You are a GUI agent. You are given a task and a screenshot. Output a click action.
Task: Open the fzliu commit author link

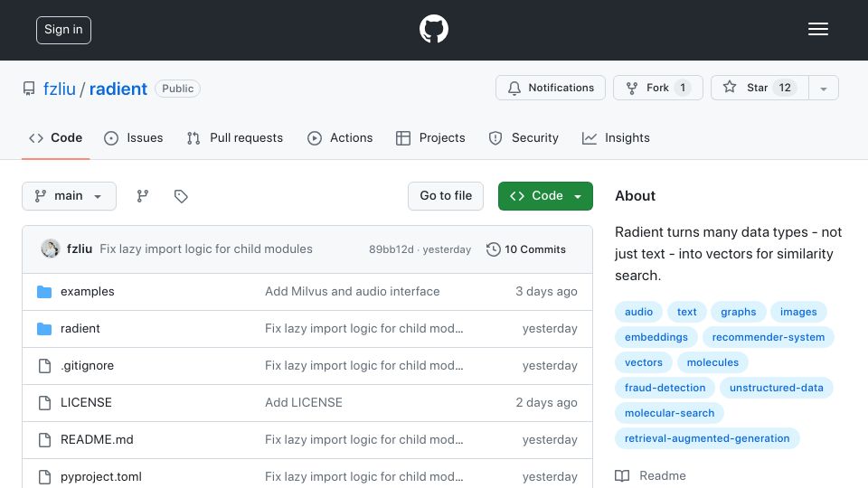80,249
